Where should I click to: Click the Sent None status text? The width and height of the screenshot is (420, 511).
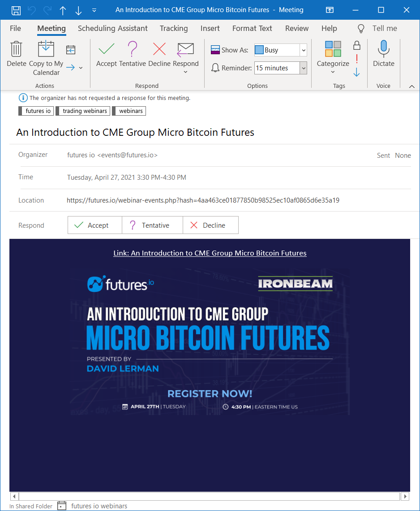(x=394, y=156)
